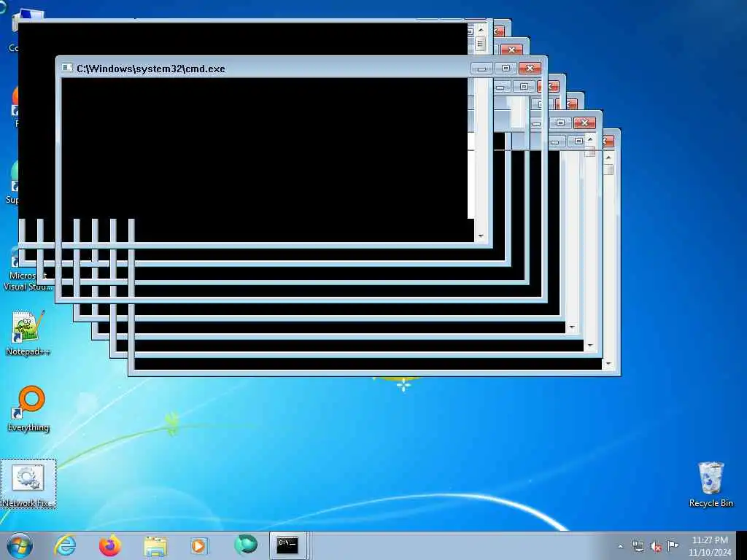Click the Show desktop strip beside the clock
This screenshot has height=560, width=747.
[x=741, y=545]
